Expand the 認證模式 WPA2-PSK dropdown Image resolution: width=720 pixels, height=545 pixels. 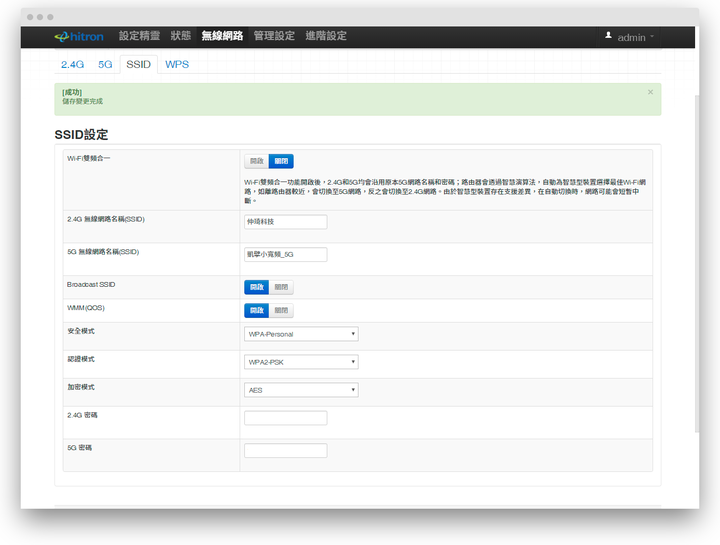pos(301,362)
